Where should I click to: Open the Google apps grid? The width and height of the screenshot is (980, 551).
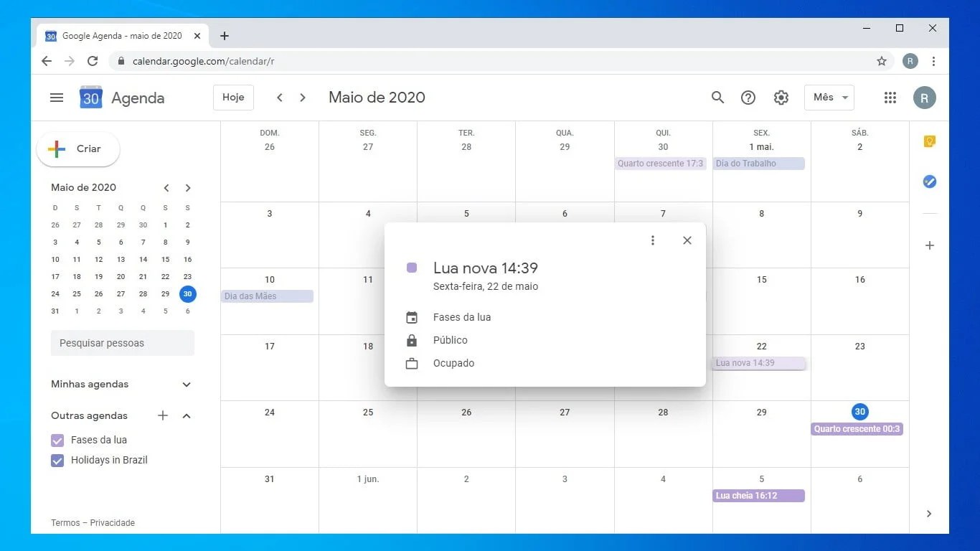click(x=890, y=98)
